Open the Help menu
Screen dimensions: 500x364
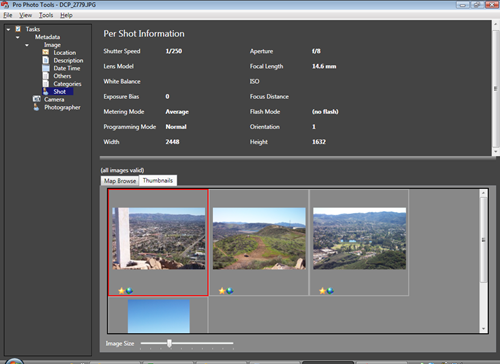(66, 15)
